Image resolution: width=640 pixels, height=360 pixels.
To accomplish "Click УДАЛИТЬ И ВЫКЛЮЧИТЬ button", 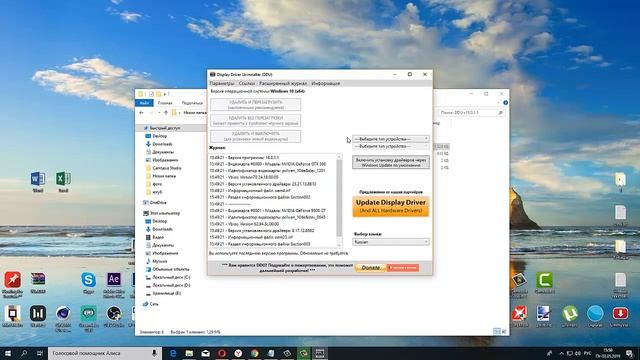I will pos(256,136).
